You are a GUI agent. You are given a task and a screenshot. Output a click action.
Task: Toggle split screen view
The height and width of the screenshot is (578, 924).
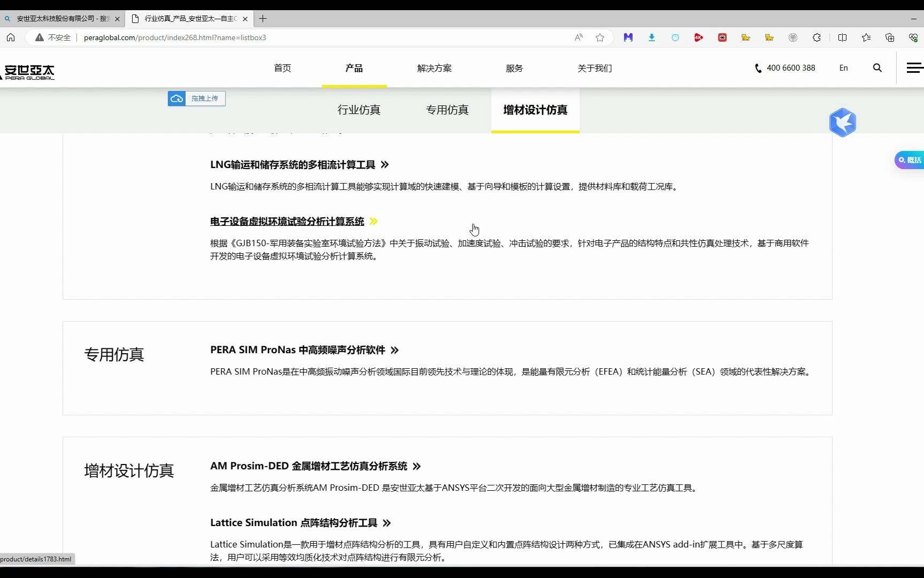click(843, 37)
